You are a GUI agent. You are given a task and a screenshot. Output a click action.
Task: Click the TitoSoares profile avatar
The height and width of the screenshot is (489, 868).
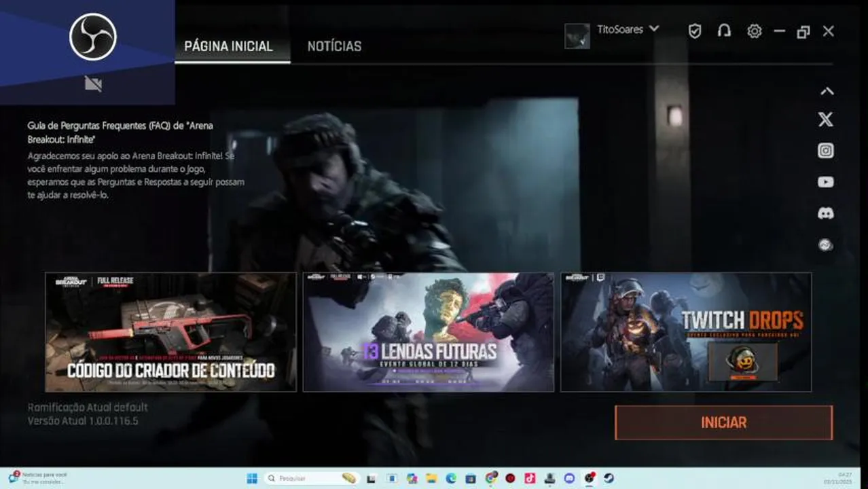577,36
